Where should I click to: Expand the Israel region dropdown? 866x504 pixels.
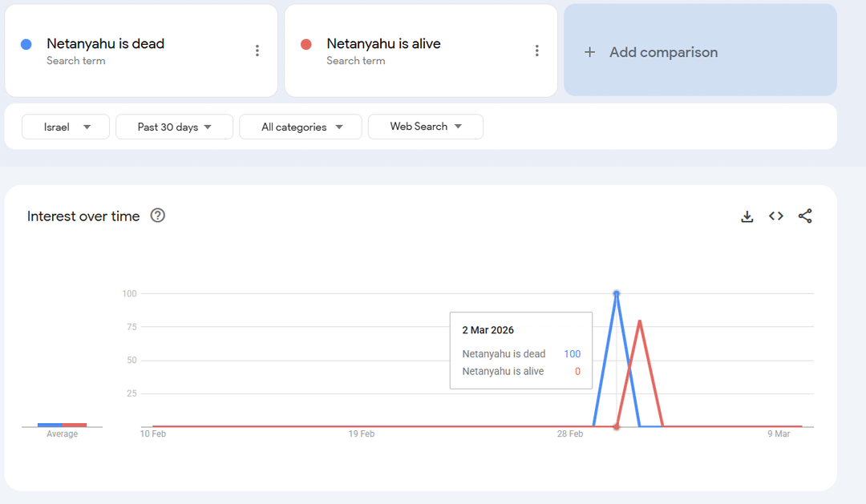pyautogui.click(x=66, y=127)
